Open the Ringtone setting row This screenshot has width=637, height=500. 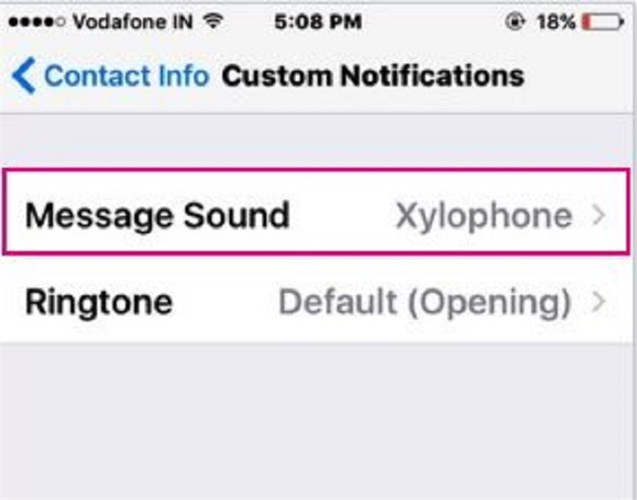316,300
